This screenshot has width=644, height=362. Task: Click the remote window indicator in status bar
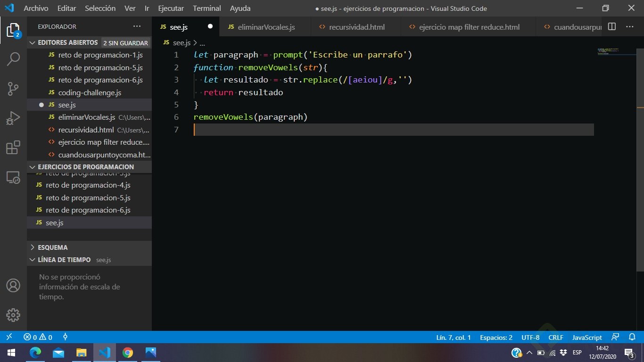tap(9, 337)
